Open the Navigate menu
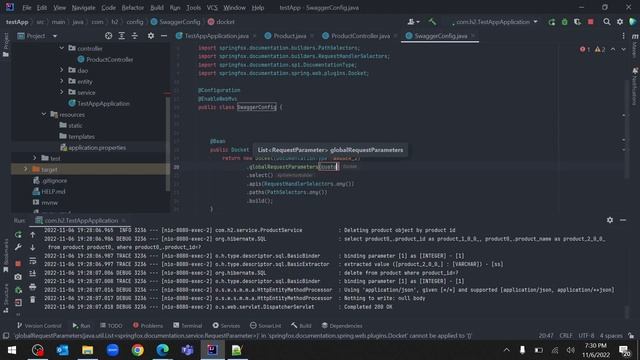640x360 pixels. pos(83,7)
